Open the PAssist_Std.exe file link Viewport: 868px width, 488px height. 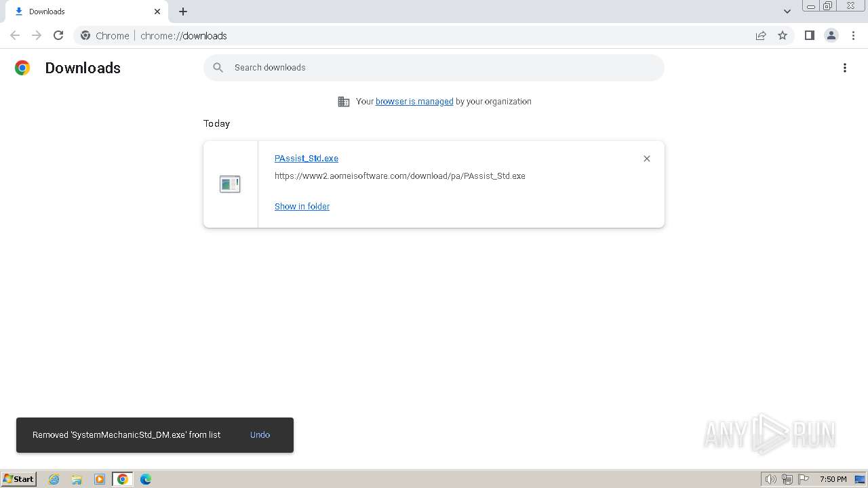coord(307,158)
